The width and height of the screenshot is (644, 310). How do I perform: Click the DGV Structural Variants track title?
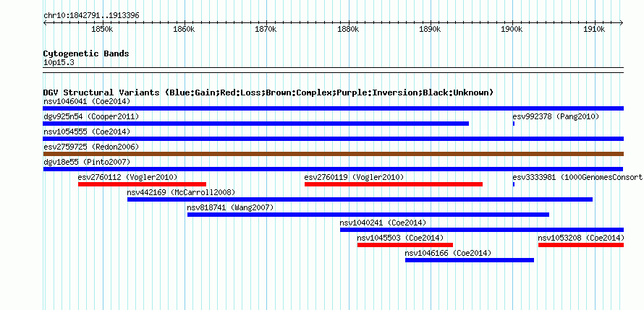(x=268, y=92)
